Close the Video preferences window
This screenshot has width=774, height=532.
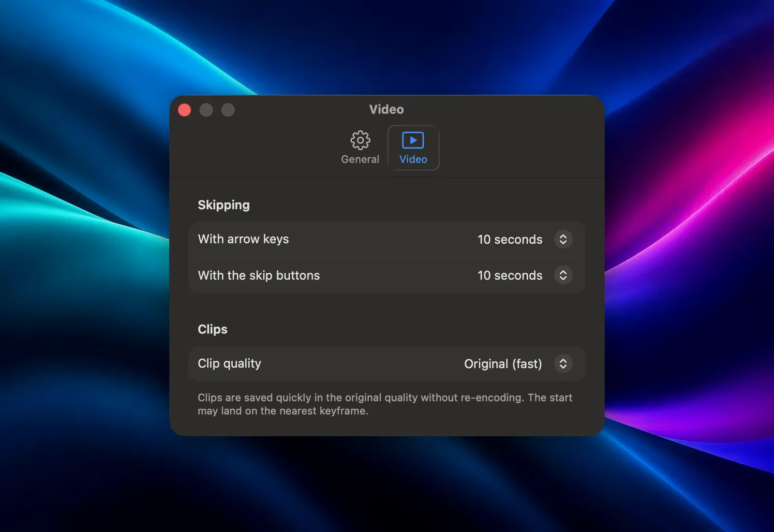[184, 110]
